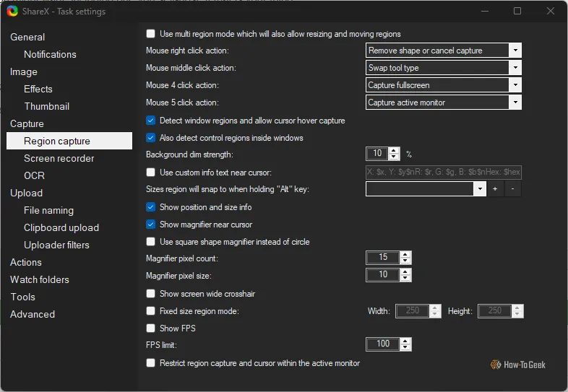
Task: Go to Uploader filters section
Action: [x=56, y=245]
